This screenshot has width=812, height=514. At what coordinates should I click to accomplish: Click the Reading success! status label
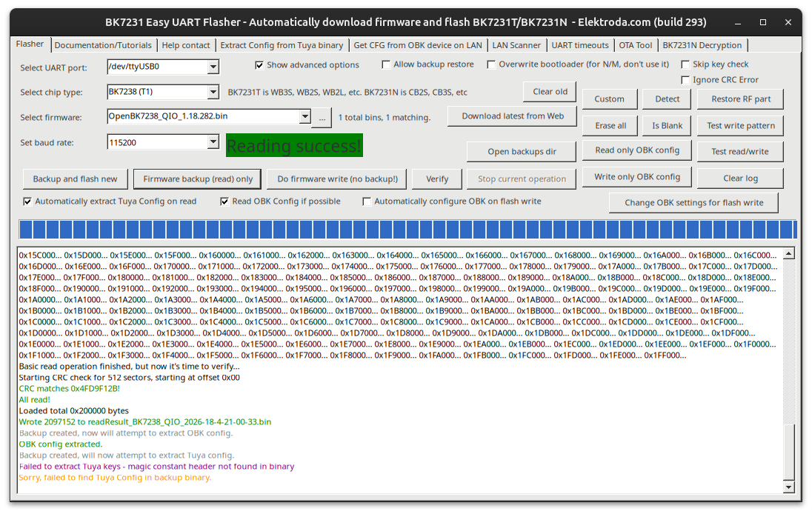pyautogui.click(x=294, y=145)
